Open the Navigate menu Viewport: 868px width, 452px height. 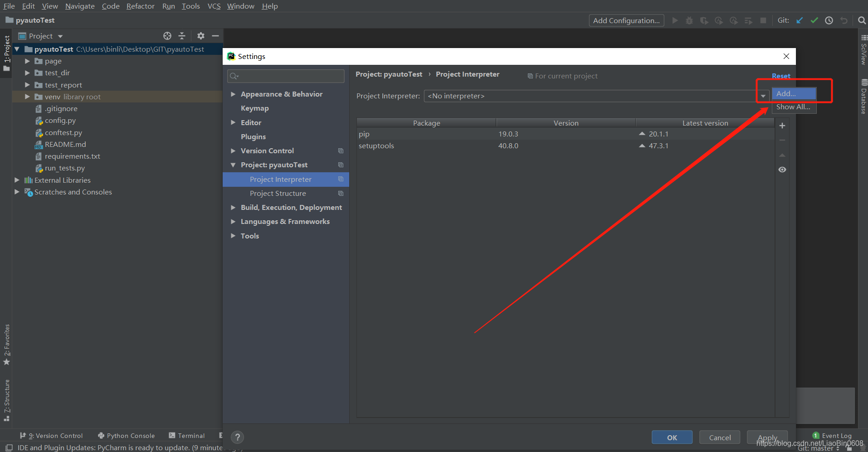[x=80, y=6]
